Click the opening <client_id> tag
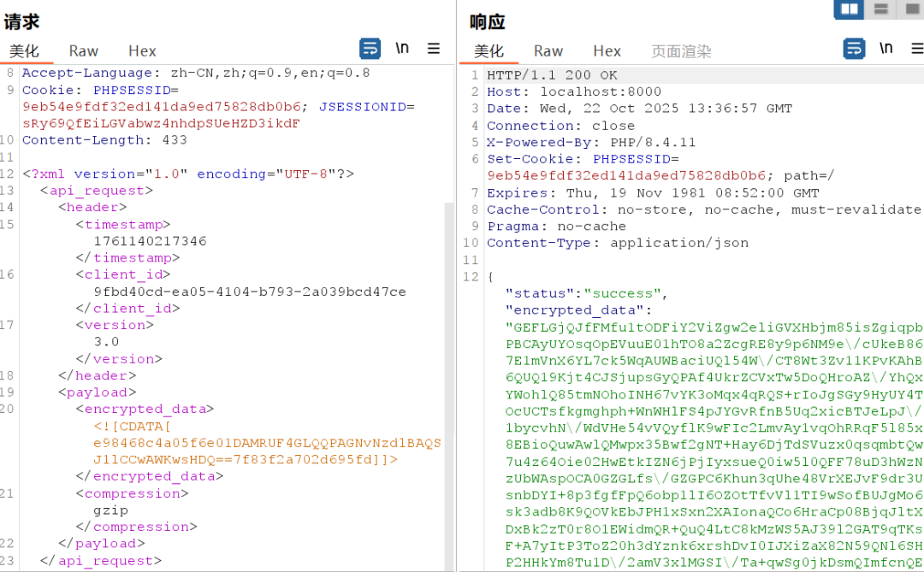 click(123, 274)
